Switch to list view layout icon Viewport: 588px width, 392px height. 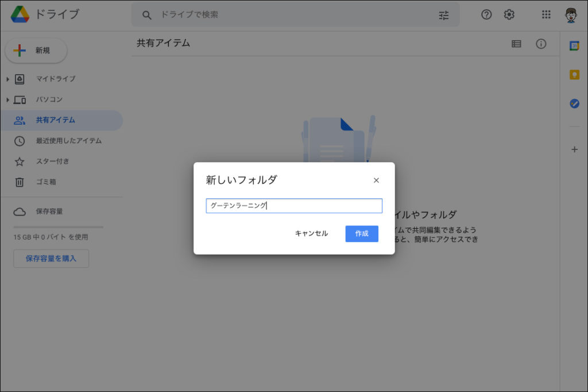(x=516, y=44)
